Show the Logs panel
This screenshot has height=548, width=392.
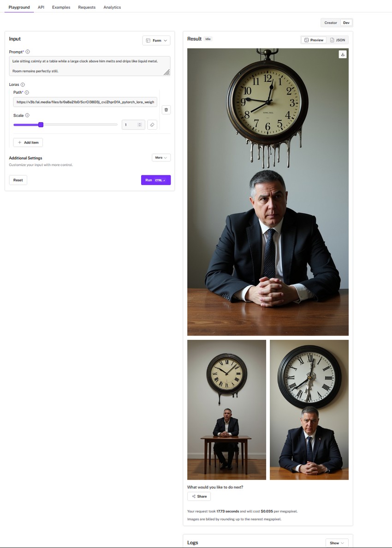point(337,543)
